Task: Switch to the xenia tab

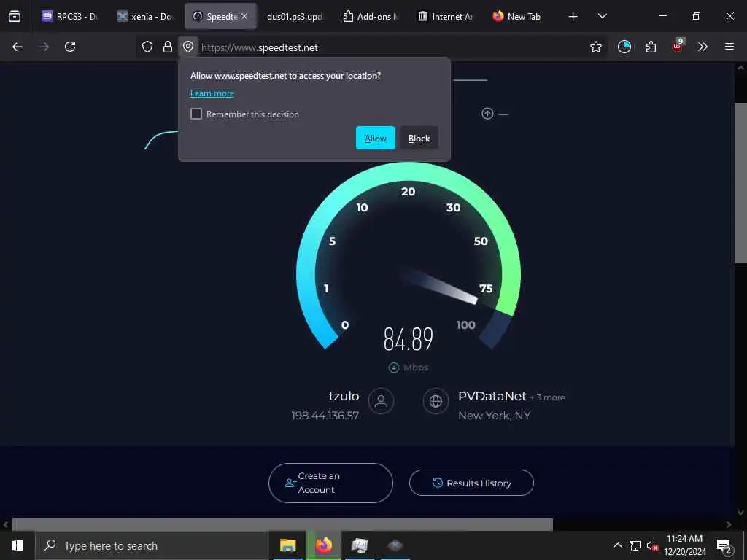Action: [145, 16]
